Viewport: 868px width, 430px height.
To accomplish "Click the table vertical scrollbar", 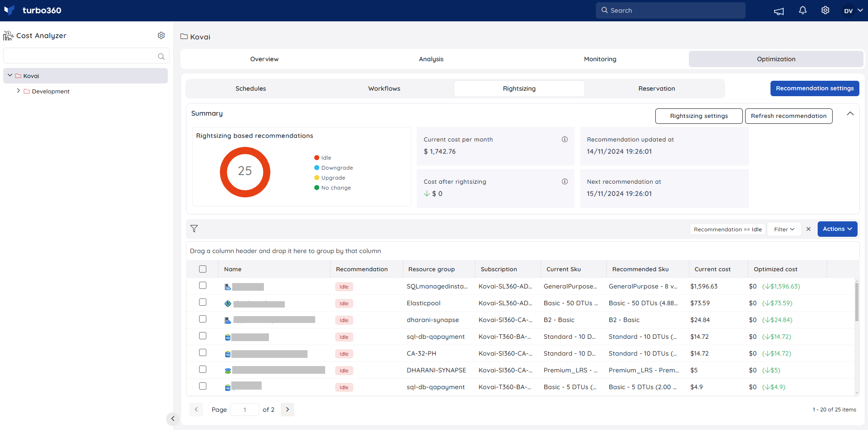I will click(x=857, y=302).
